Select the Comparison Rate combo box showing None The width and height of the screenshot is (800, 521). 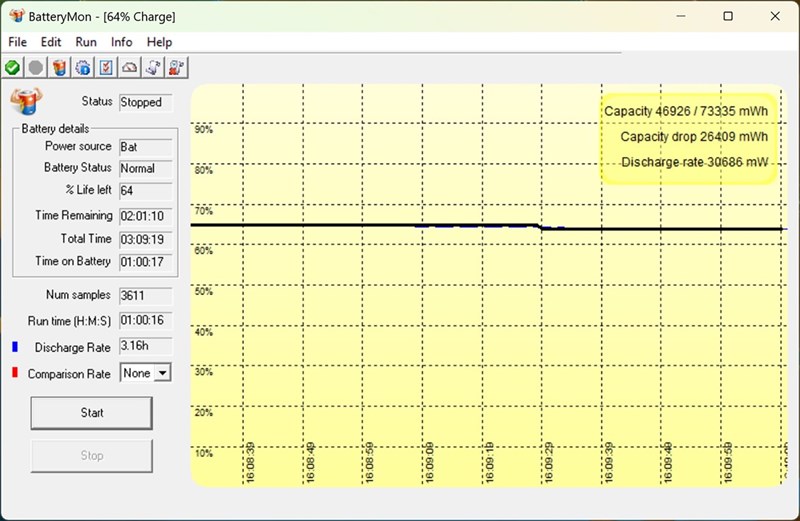[145, 373]
